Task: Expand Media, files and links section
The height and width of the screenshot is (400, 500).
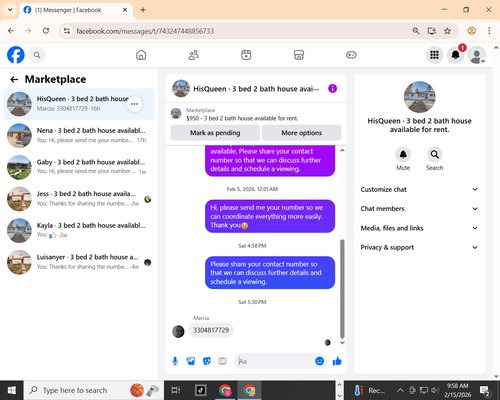Action: click(x=419, y=228)
